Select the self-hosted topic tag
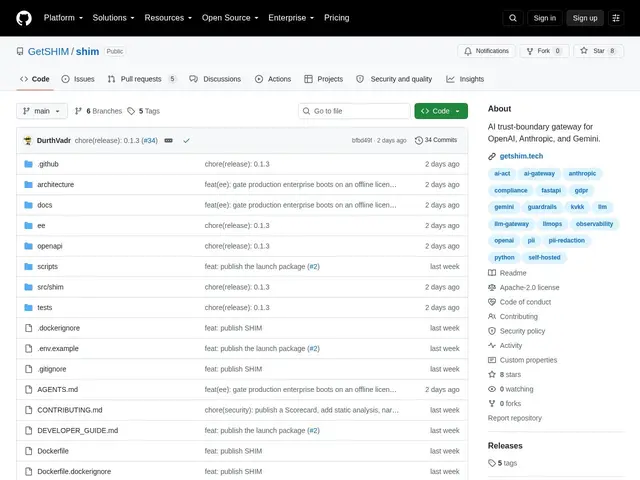This screenshot has width=640, height=480. point(544,258)
